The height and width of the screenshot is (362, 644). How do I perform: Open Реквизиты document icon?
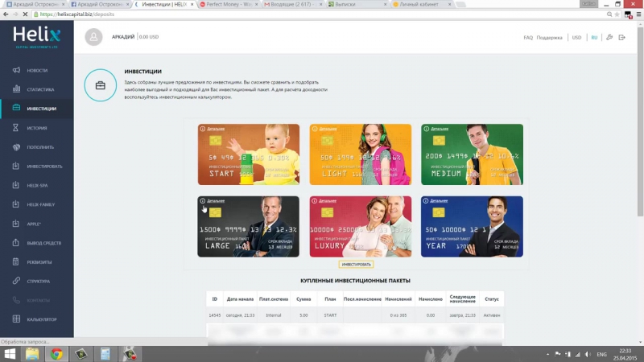15,261
